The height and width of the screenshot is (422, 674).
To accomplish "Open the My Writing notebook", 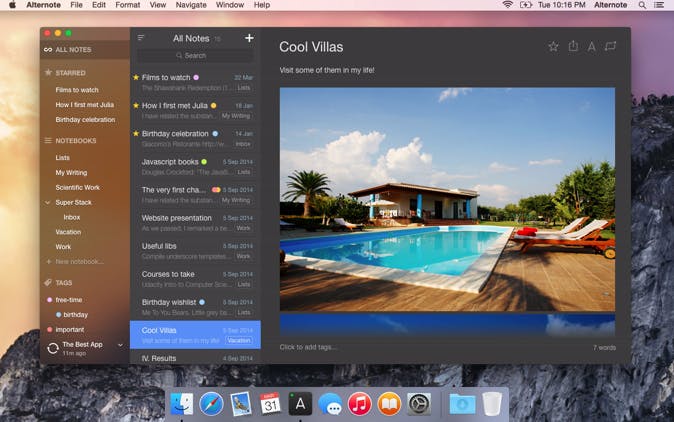I will (71, 173).
